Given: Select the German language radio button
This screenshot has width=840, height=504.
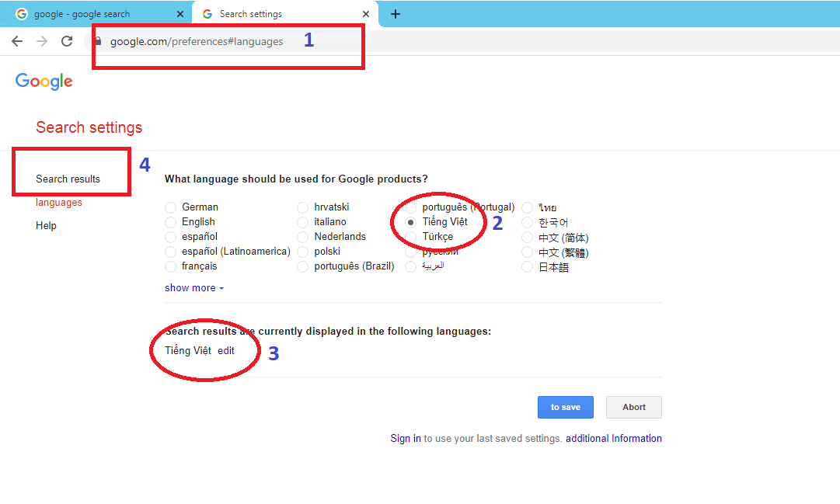Looking at the screenshot, I should tap(170, 207).
